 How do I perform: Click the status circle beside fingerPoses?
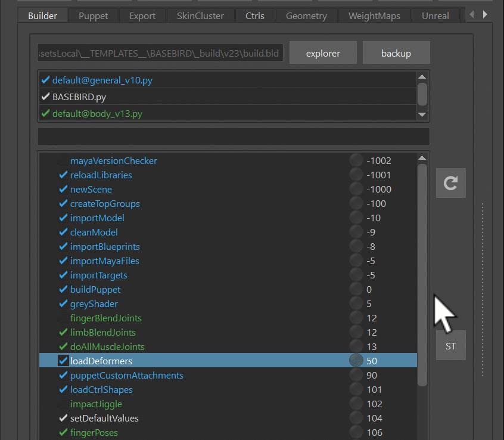coord(356,432)
